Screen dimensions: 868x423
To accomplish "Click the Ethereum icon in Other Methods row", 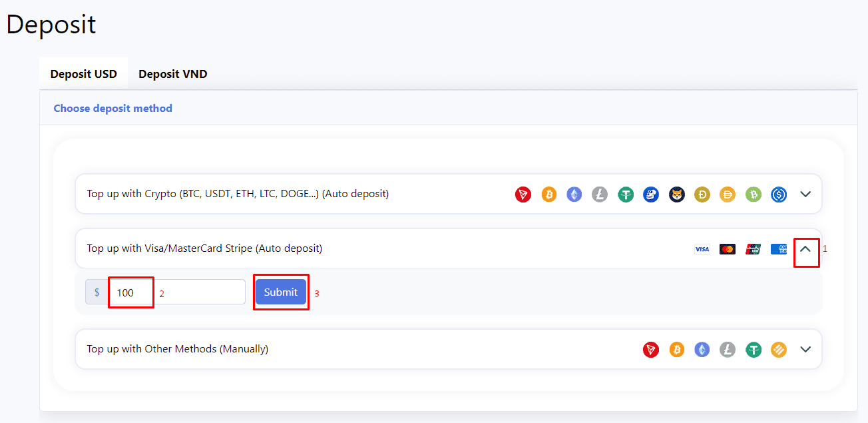I will [x=702, y=350].
